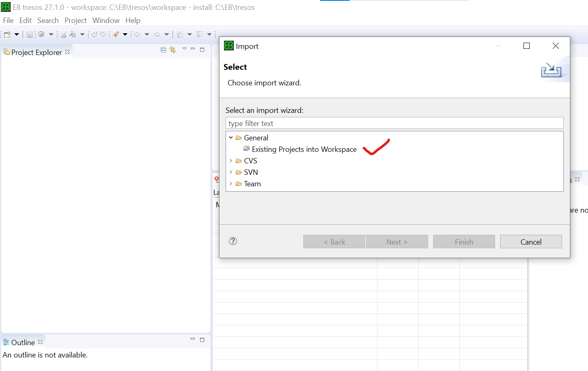Cancel the Import wizard
This screenshot has height=371, width=588.
tap(531, 241)
